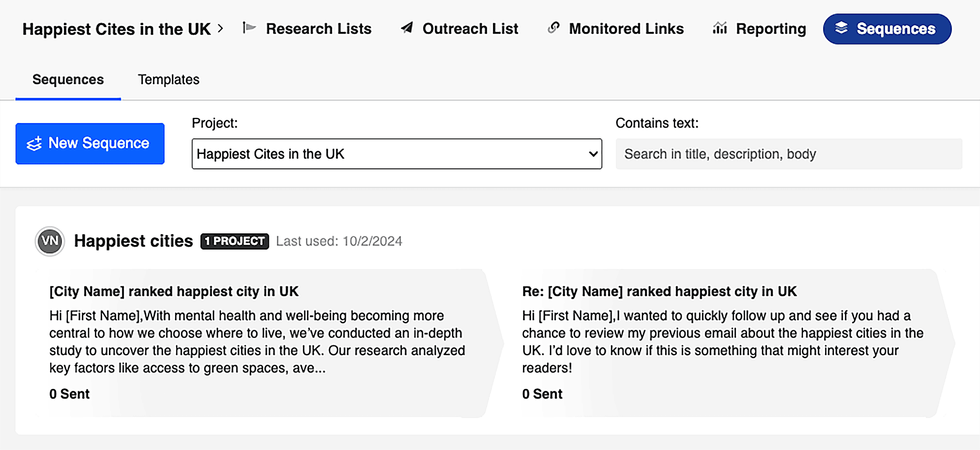Click the Reporting chart icon
The height and width of the screenshot is (450, 980).
tap(720, 28)
